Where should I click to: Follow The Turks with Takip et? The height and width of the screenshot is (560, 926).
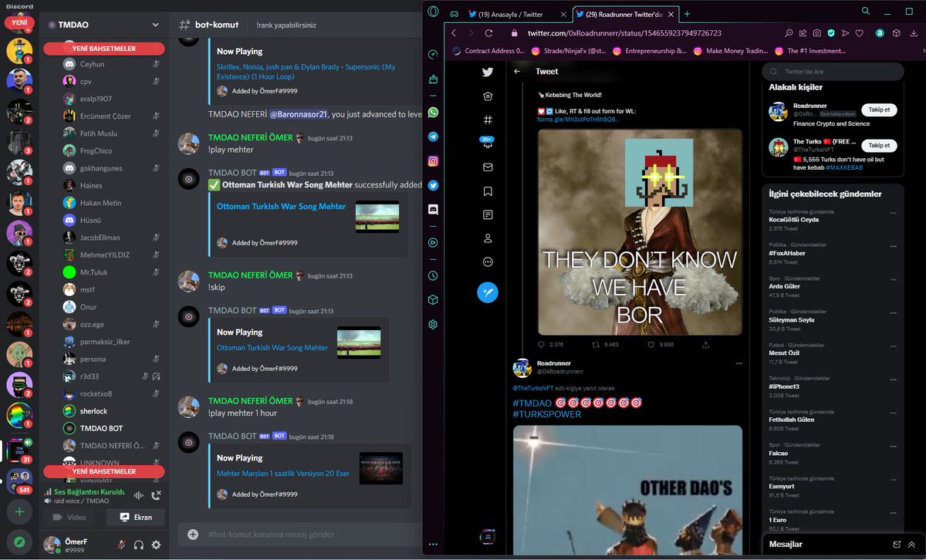click(x=879, y=145)
